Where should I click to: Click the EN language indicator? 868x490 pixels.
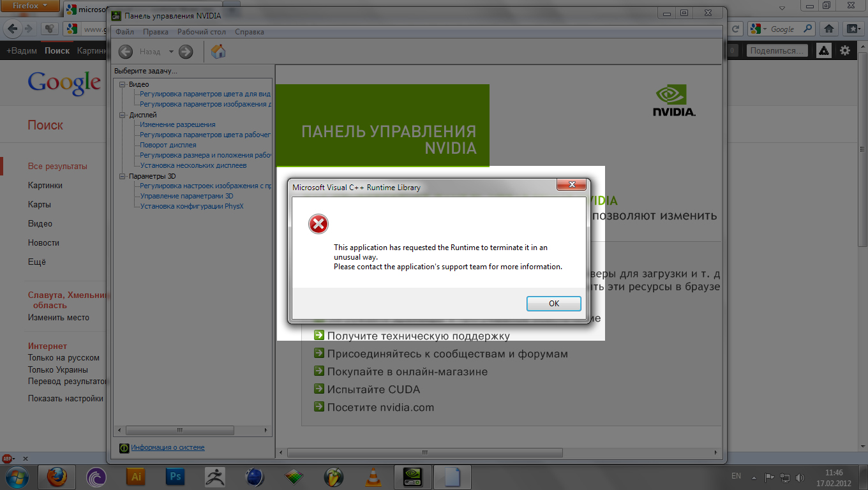click(x=736, y=477)
